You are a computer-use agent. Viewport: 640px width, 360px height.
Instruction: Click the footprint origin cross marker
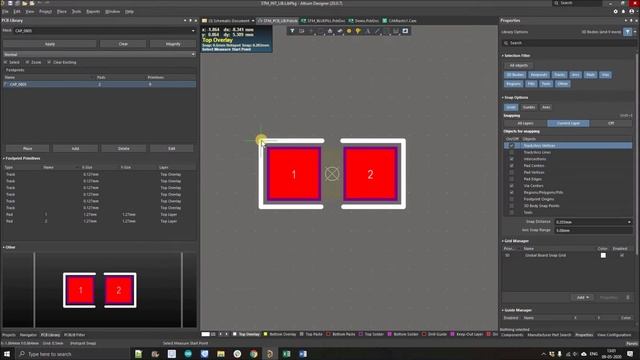pyautogui.click(x=332, y=174)
